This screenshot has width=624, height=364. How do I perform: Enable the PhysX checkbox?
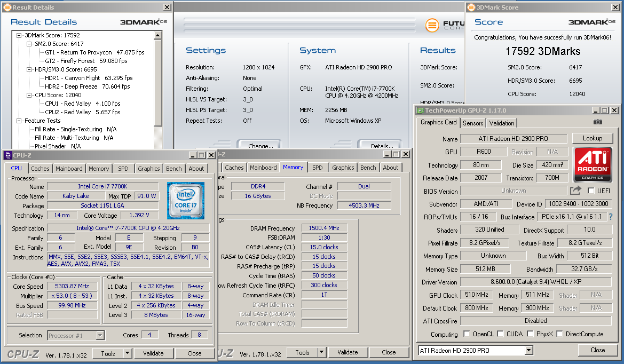(530, 334)
